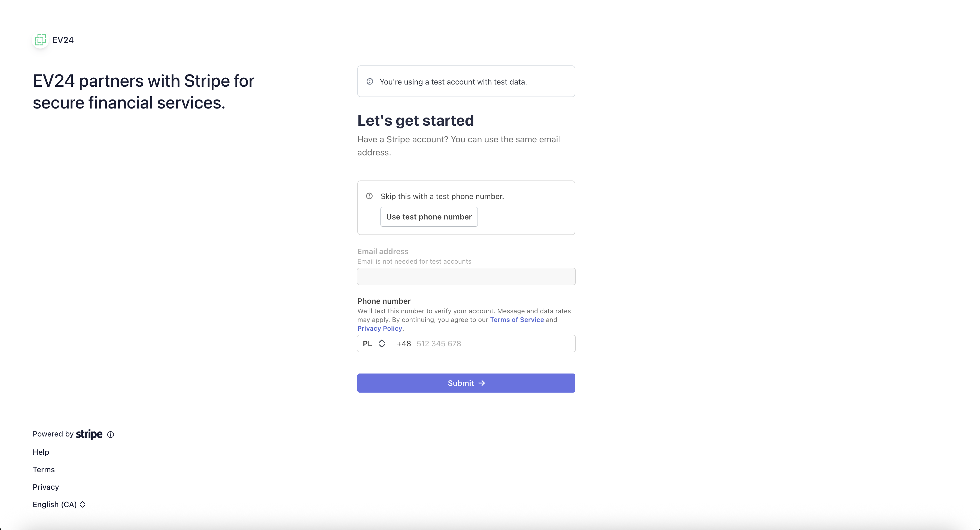
Task: Click the Stripe wordmark logo
Action: 89,434
